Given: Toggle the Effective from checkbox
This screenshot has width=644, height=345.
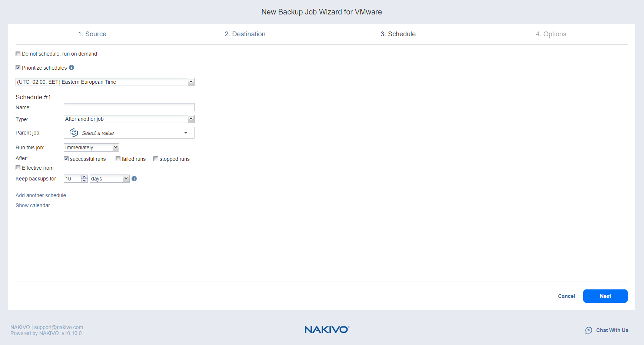Looking at the screenshot, I should tap(18, 168).
